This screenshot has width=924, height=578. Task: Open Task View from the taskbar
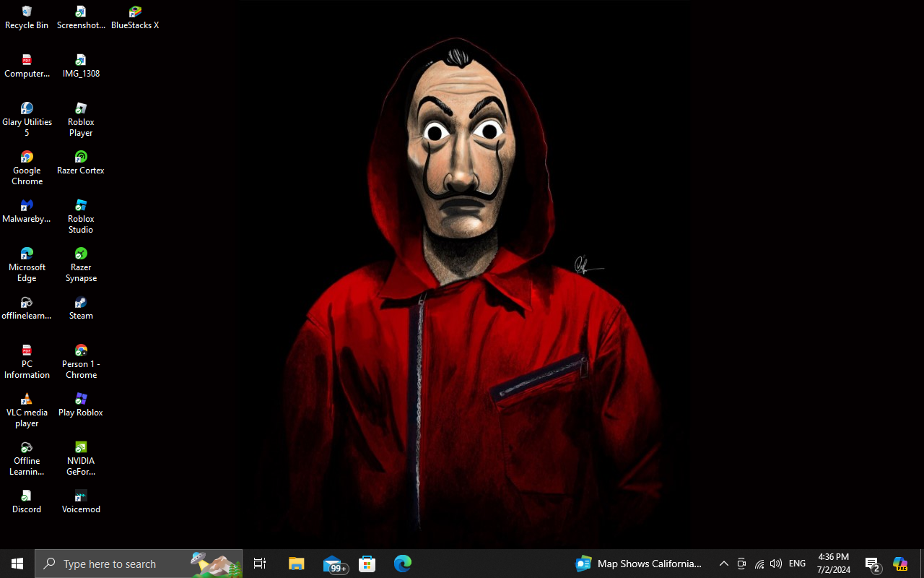(260, 564)
